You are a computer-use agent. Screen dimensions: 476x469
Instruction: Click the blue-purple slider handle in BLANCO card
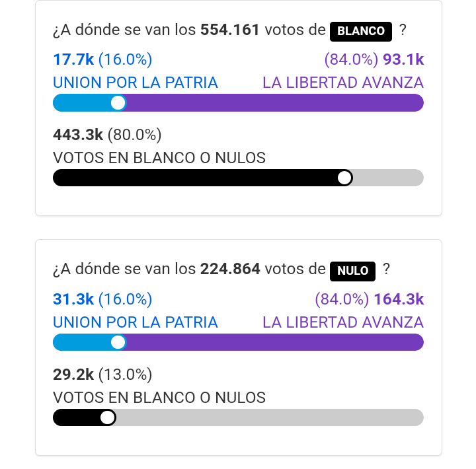(118, 103)
